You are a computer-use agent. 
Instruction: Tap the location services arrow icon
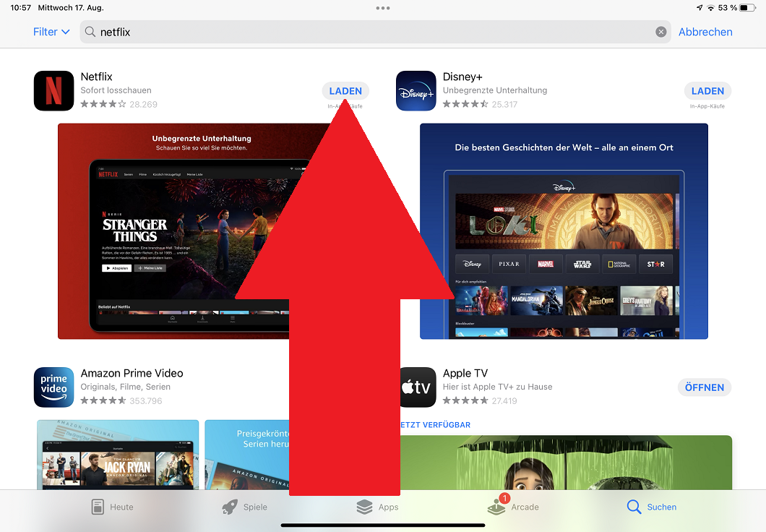pyautogui.click(x=700, y=8)
